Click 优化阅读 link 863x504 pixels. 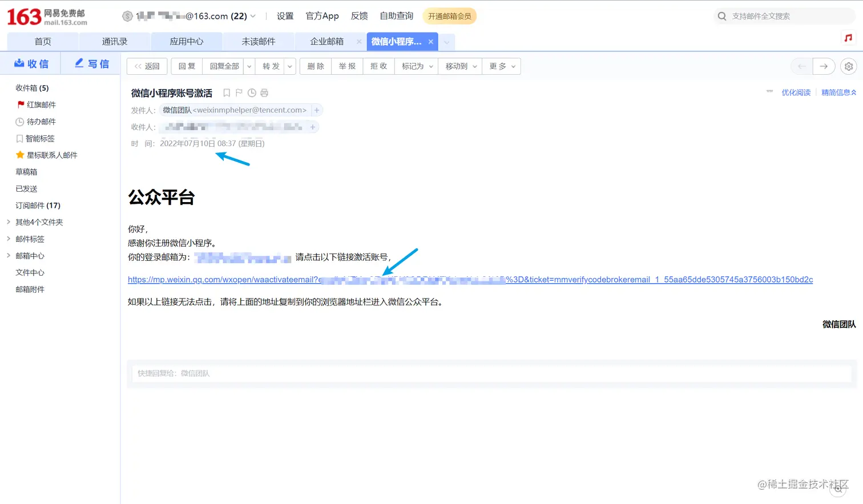pos(796,92)
